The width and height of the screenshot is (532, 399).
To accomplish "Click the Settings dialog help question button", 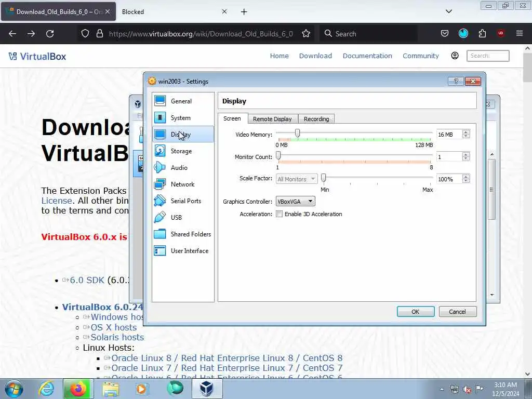I will (456, 81).
